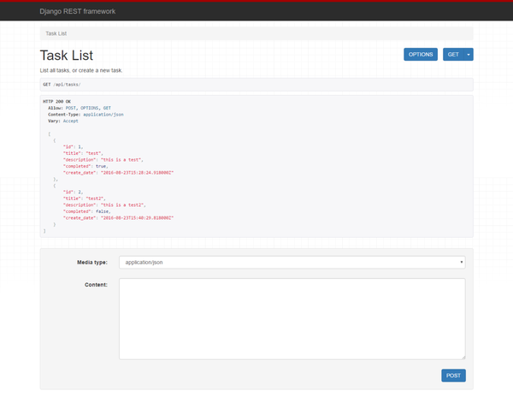Click the GET button

(453, 55)
